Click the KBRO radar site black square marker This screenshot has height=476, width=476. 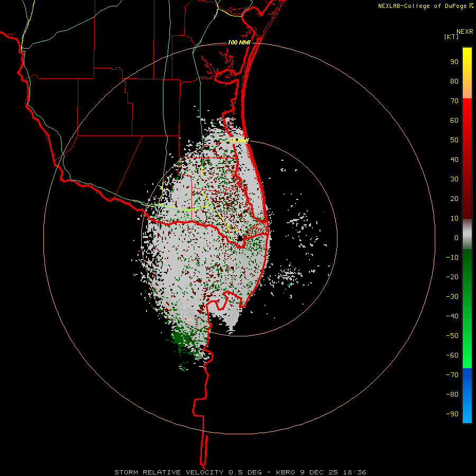[240, 239]
